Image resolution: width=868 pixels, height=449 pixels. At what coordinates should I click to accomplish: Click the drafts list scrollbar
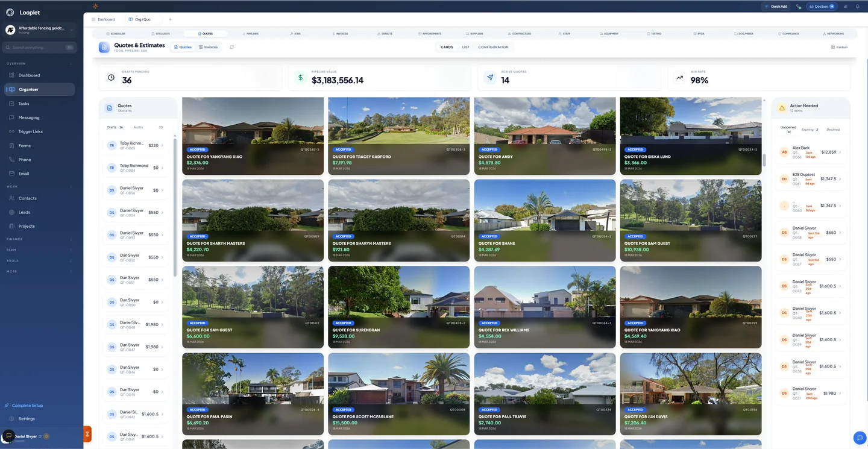[x=175, y=205]
